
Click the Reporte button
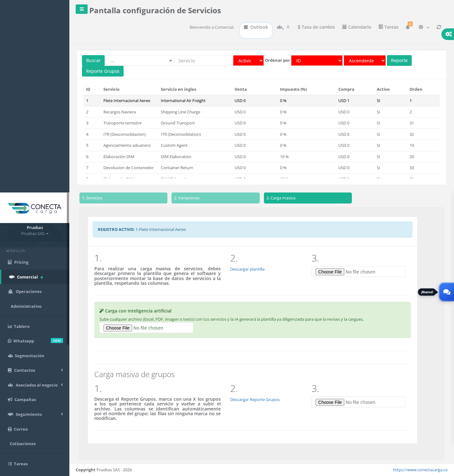point(399,60)
